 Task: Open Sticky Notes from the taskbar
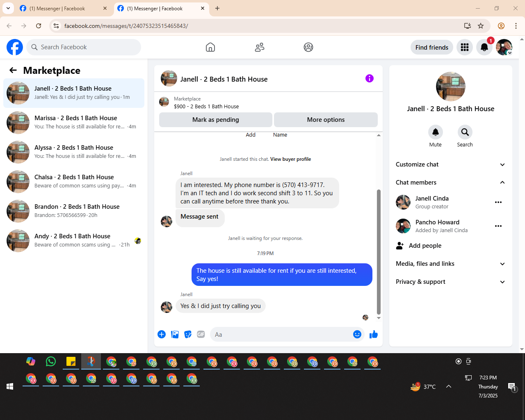pos(71,361)
